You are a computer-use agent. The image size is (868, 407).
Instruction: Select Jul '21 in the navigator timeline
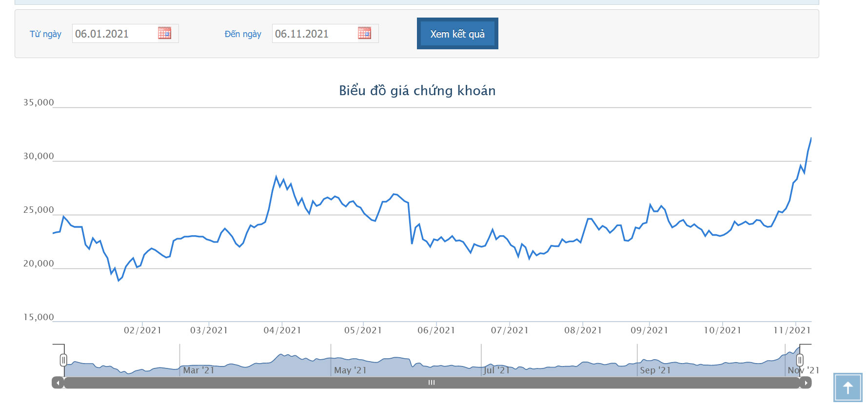(x=496, y=370)
